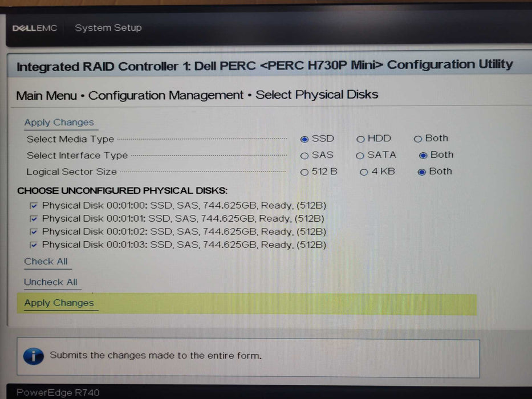Click the Configuration Management breadcrumb text
Viewport: 532px width, 399px height.
165,95
